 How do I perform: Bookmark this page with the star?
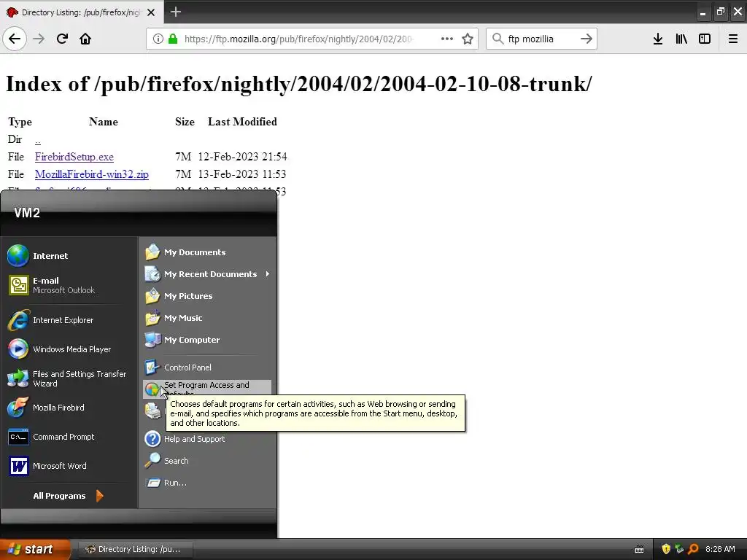[468, 39]
